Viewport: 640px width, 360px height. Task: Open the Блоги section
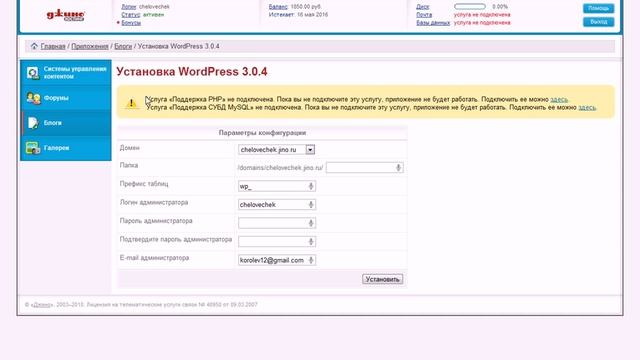coord(66,123)
